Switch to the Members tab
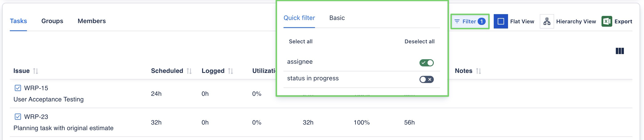This screenshot has width=644, height=140. (x=91, y=21)
